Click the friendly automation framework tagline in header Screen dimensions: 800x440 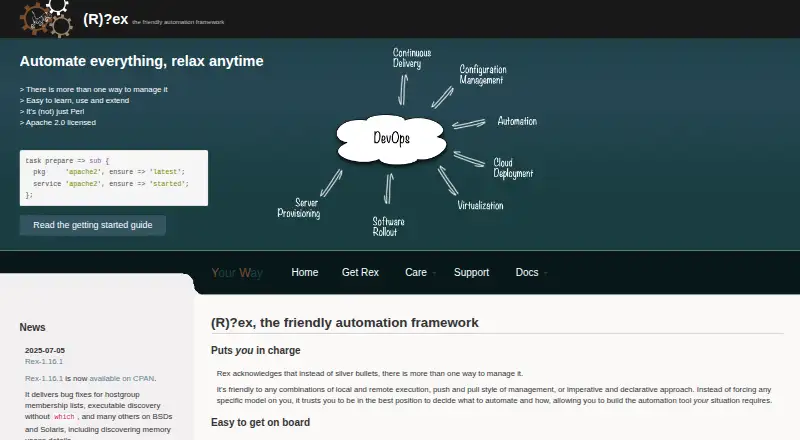pos(178,22)
